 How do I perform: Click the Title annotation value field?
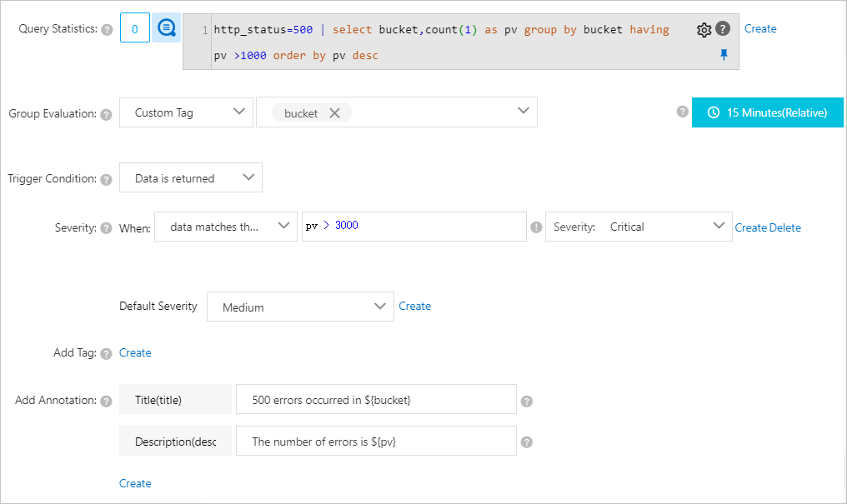[x=377, y=399]
